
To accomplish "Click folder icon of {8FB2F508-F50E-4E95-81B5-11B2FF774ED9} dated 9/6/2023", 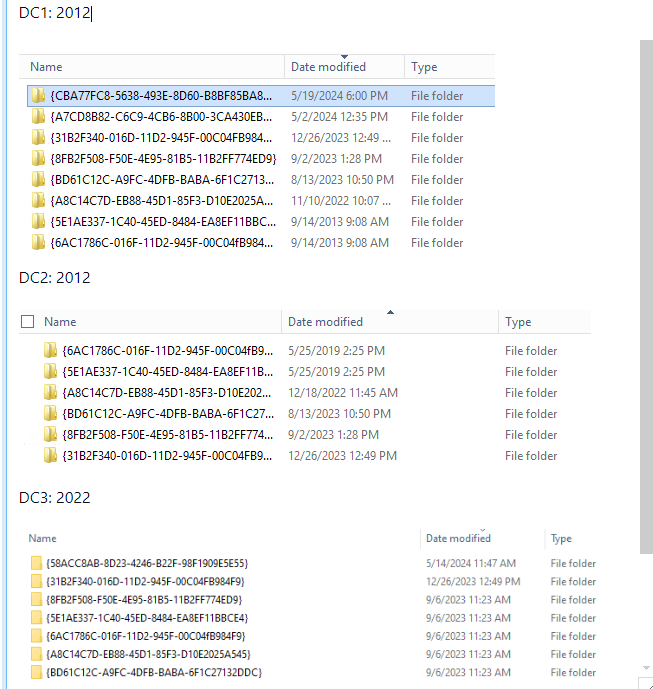I will click(36, 599).
